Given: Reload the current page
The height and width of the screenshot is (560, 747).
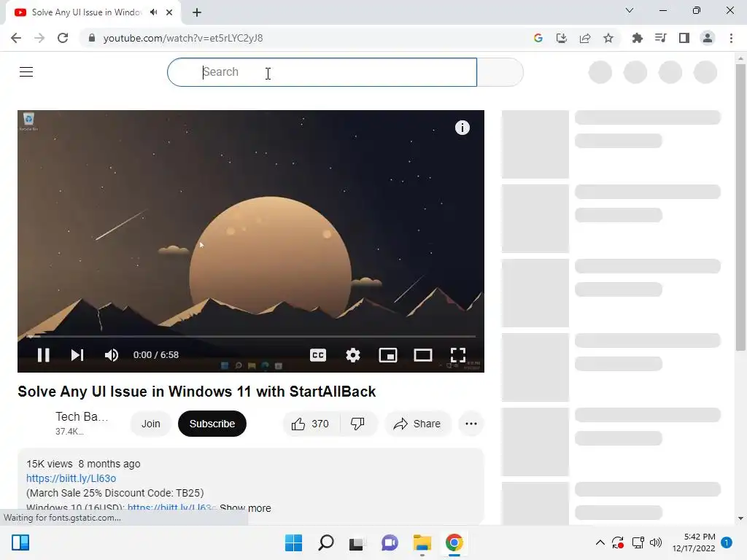Looking at the screenshot, I should [63, 38].
